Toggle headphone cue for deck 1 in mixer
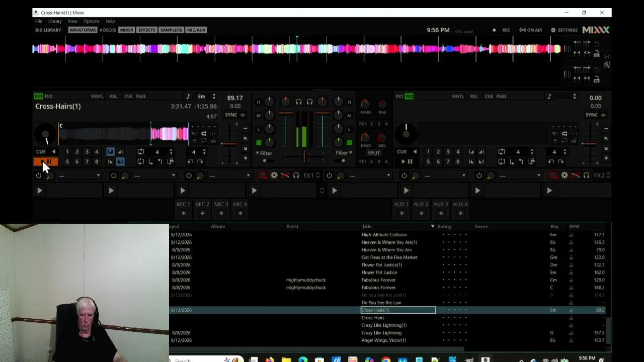The width and height of the screenshot is (644, 362). coord(298,102)
